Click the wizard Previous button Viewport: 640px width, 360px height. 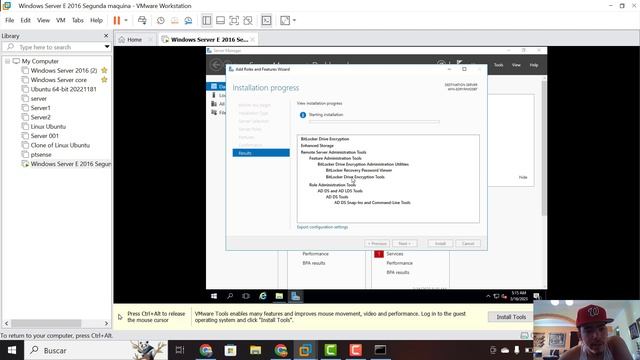click(377, 244)
